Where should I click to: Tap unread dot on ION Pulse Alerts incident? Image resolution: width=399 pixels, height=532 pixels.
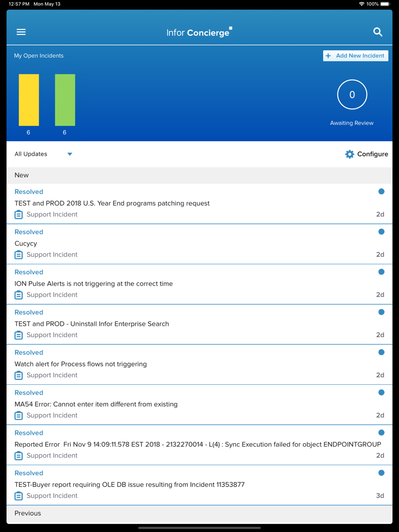381,272
